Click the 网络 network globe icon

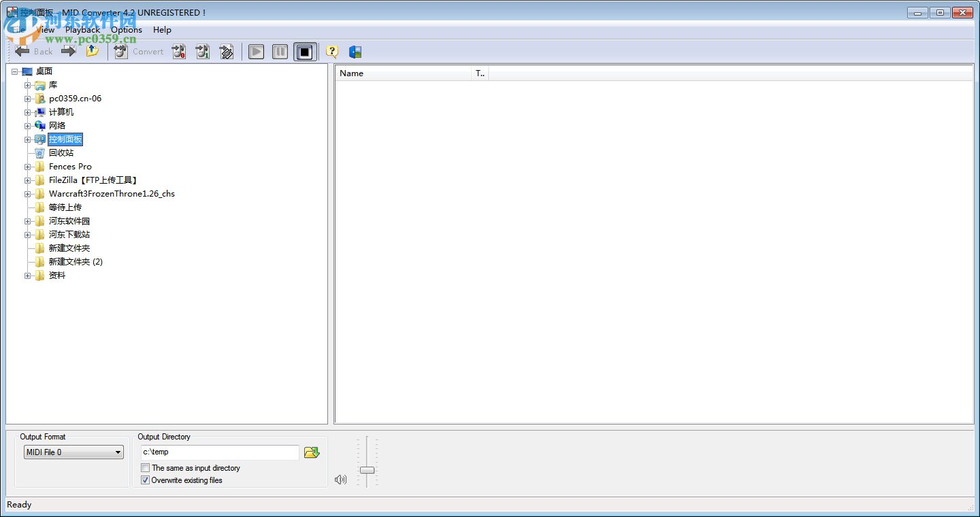40,126
